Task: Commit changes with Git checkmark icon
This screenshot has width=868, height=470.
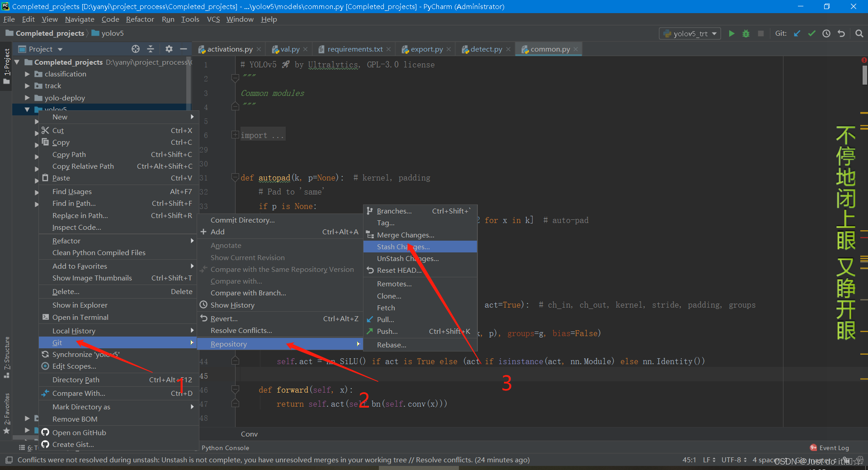Action: click(812, 33)
